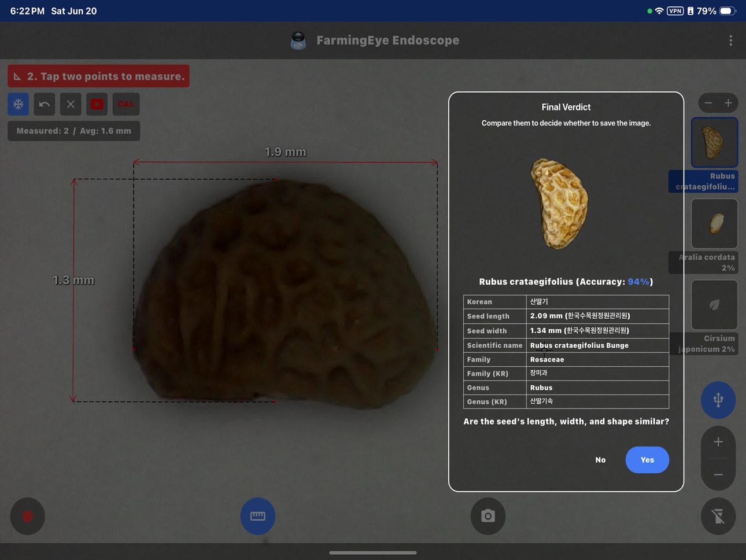The image size is (746, 560).
Task: Zoom out with the large minus button
Action: (718, 475)
